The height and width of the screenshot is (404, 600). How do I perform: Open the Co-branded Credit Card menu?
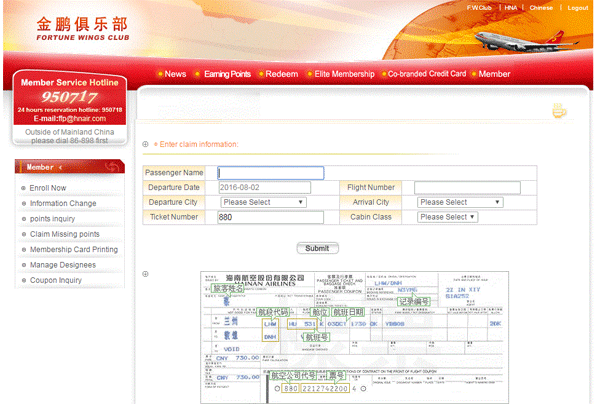click(x=427, y=73)
